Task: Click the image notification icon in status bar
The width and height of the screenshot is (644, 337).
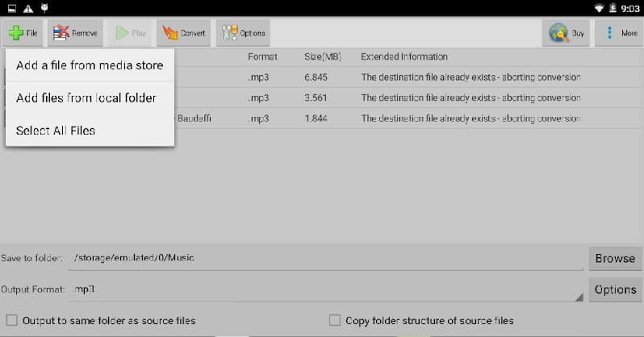Action: click(12, 8)
